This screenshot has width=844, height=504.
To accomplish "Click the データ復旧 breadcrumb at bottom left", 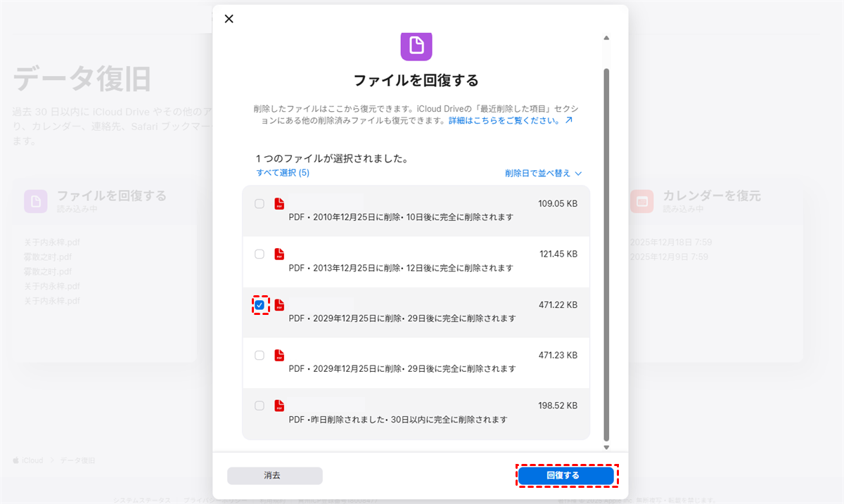I will coord(77,460).
